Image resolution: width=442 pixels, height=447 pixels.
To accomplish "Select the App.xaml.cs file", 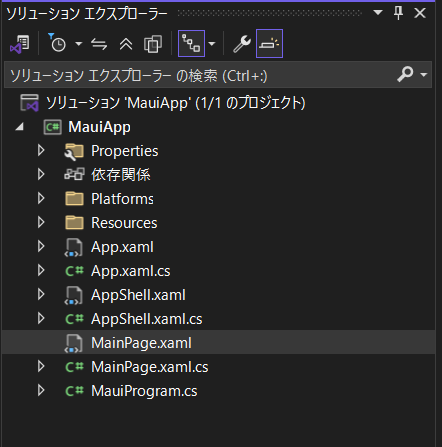I will [x=131, y=271].
